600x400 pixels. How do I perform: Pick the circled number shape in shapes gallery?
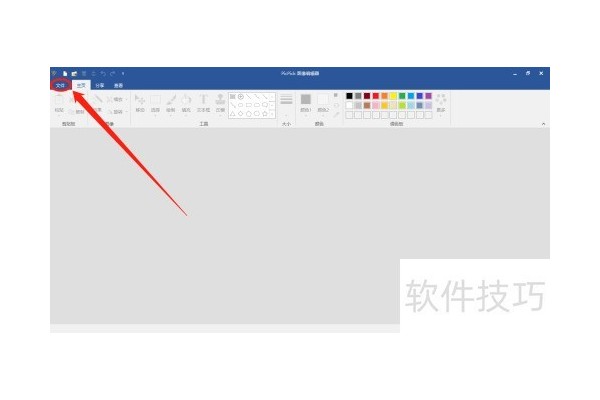pos(241,97)
